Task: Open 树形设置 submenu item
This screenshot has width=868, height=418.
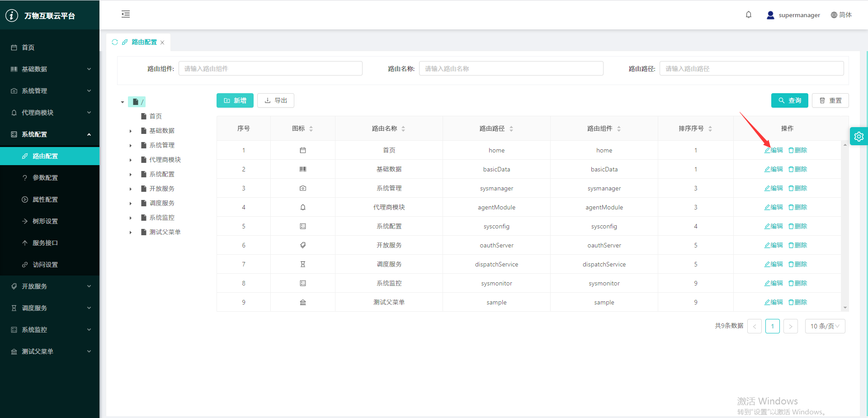Action: point(50,221)
